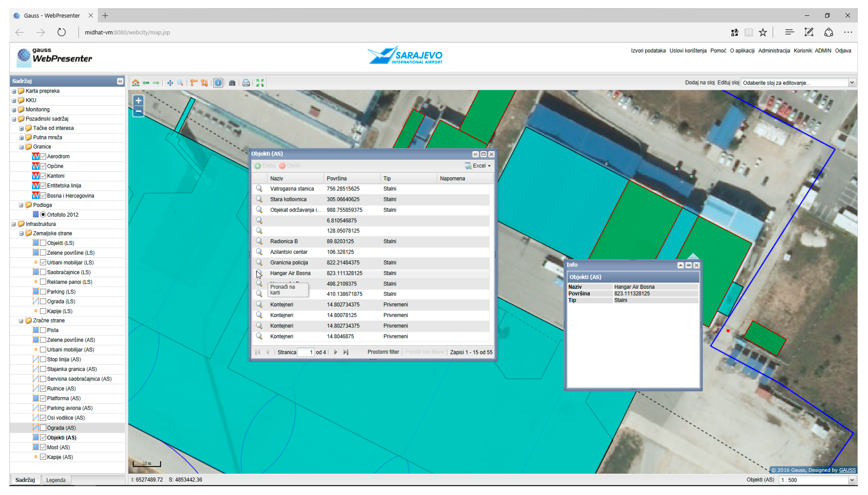Image resolution: width=868 pixels, height=495 pixels.
Task: Click the print map icon
Action: point(246,83)
